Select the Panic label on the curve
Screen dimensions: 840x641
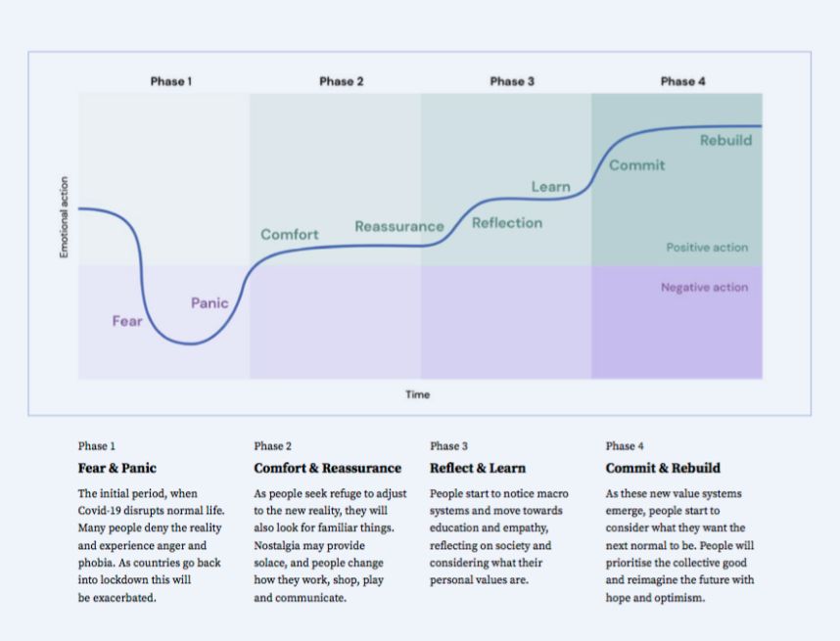tap(210, 303)
